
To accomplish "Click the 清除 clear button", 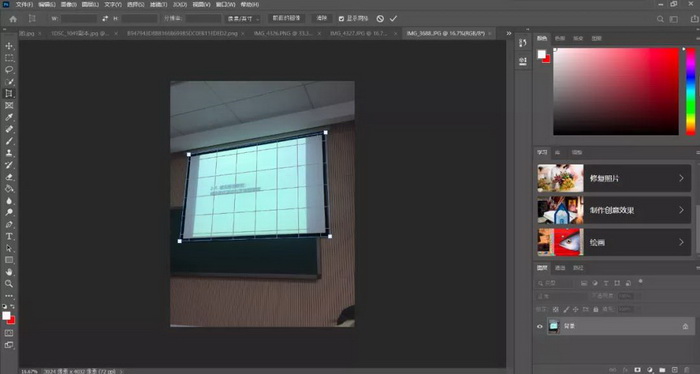I will (x=322, y=18).
